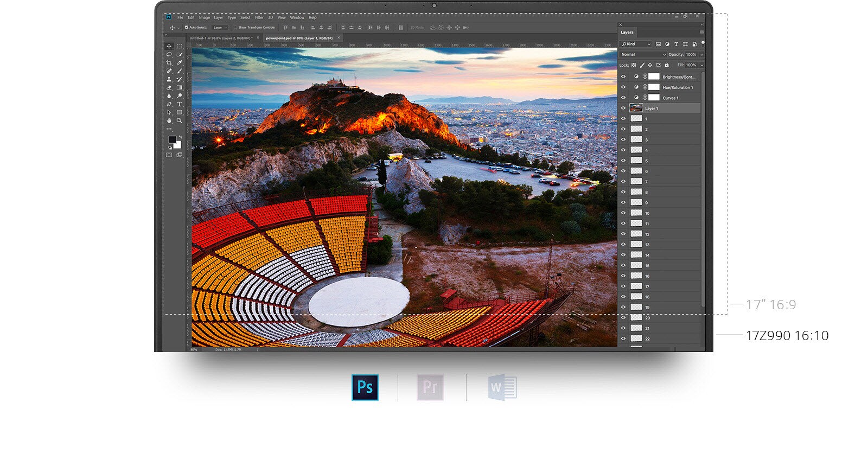Select the Eraser tool
This screenshot has width=868, height=454.
(169, 87)
